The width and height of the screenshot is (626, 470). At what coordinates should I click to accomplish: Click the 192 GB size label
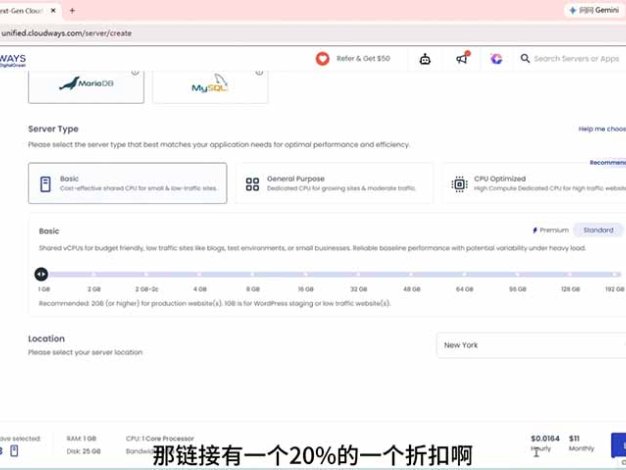pyautogui.click(x=615, y=289)
